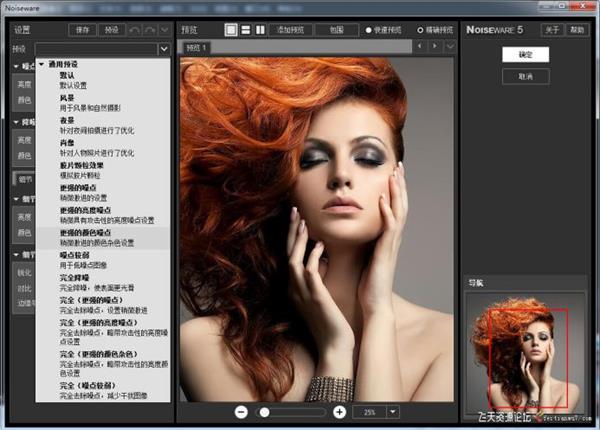Click the 确定 confirm button
Image resolution: width=600 pixels, height=430 pixels.
526,53
